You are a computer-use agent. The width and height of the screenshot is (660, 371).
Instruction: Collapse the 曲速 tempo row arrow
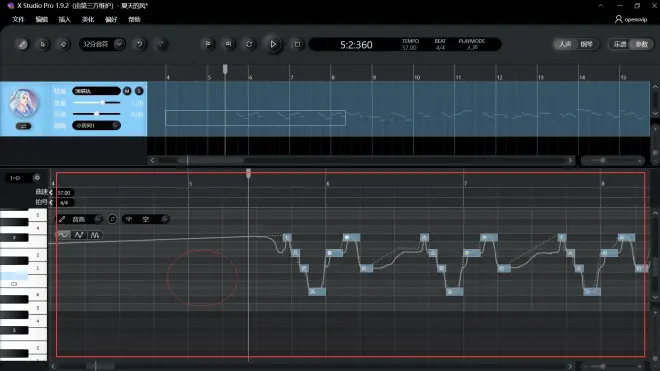[x=51, y=192]
